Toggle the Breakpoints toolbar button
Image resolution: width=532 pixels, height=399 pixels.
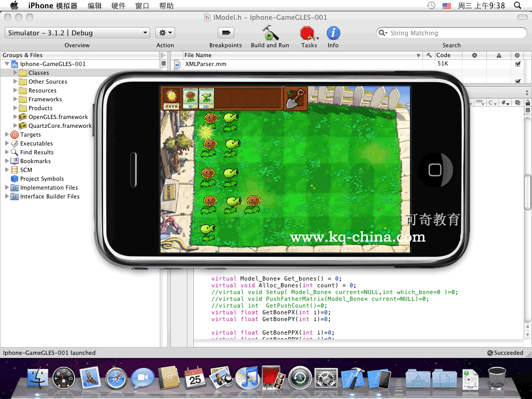pyautogui.click(x=225, y=33)
